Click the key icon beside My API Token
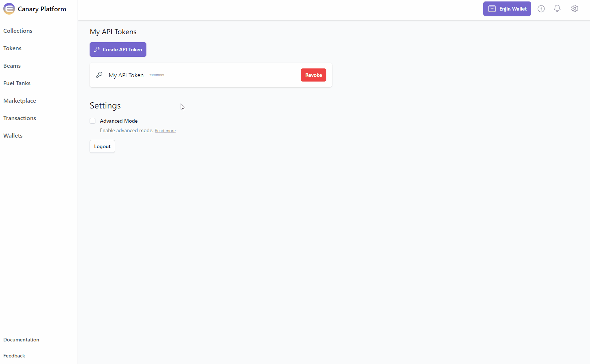The image size is (590, 364). coord(99,75)
